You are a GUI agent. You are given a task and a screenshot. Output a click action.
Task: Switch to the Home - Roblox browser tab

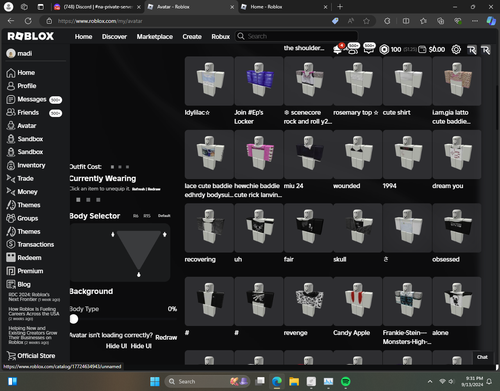coord(284,7)
